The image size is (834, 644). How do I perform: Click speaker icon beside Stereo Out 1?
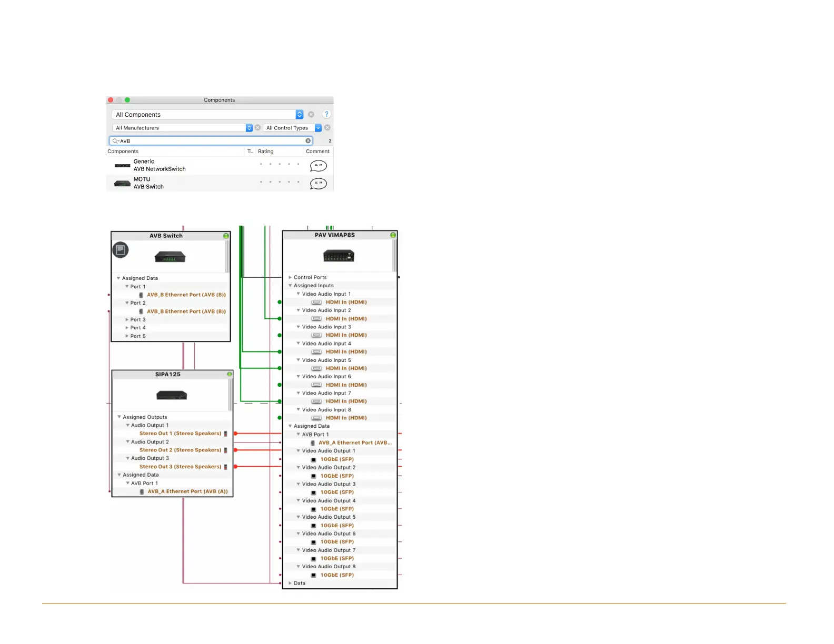[x=225, y=434]
